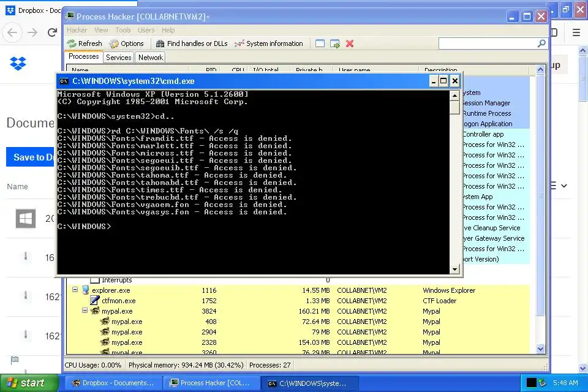Image resolution: width=588 pixels, height=392 pixels.
Task: Open the Tools menu
Action: (123, 30)
